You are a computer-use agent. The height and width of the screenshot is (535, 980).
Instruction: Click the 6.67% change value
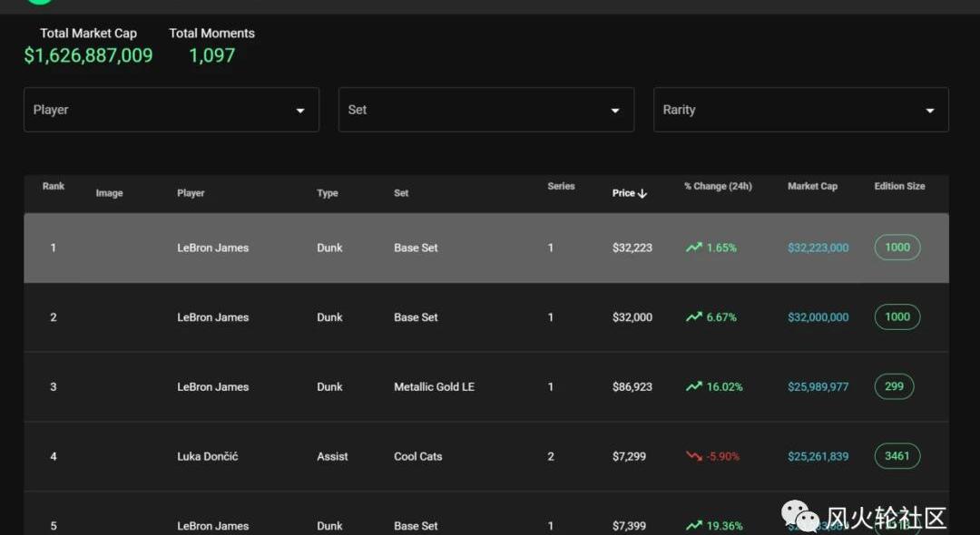tap(722, 317)
